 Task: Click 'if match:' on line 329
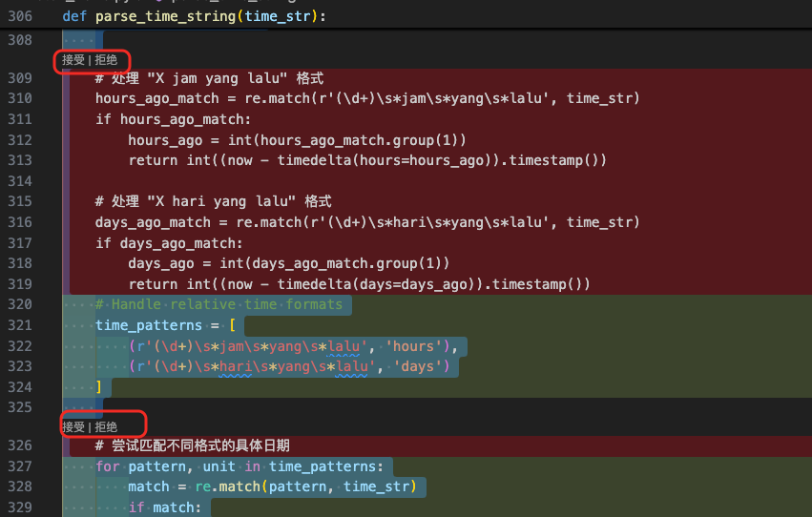pyautogui.click(x=165, y=507)
